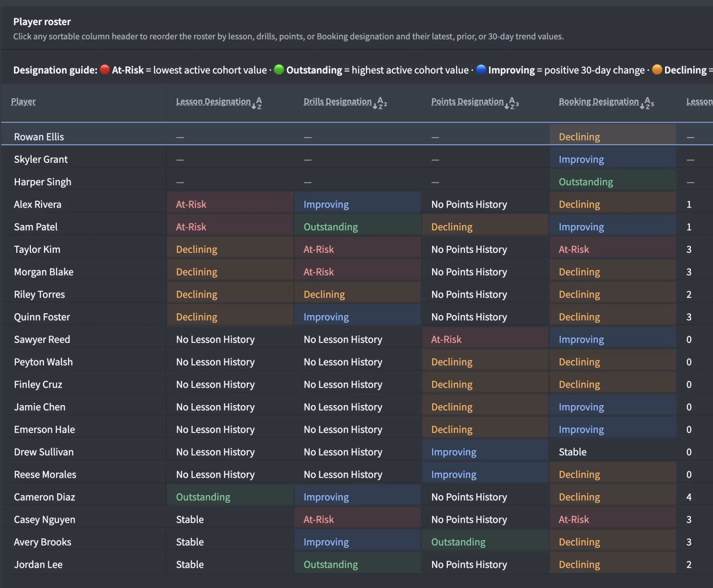Click the Points Designation sort A-Z icon
This screenshot has height=588, width=713.
tap(512, 103)
